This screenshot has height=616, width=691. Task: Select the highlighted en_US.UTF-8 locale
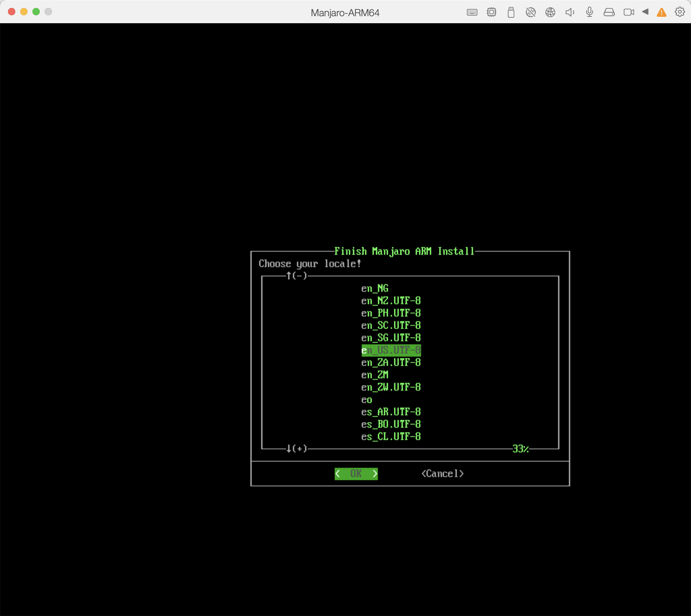point(391,350)
